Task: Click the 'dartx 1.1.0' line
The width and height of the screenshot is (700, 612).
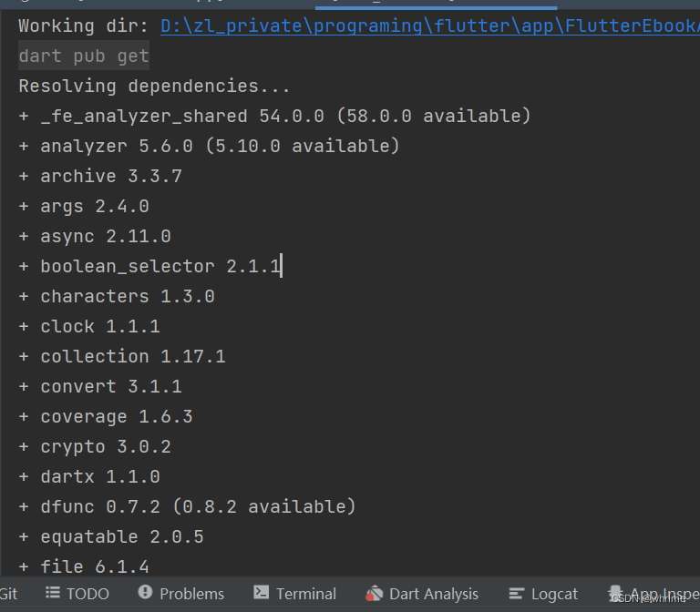Action: [88, 477]
